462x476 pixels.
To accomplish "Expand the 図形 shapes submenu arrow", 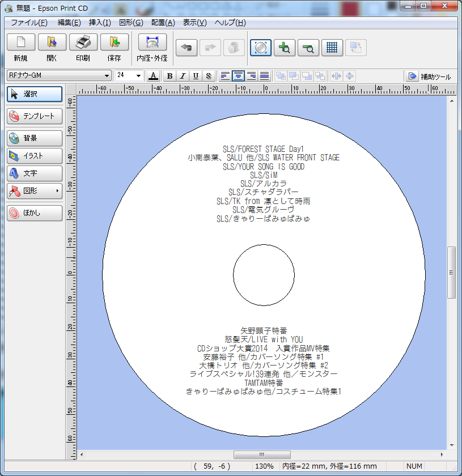I will (x=57, y=191).
